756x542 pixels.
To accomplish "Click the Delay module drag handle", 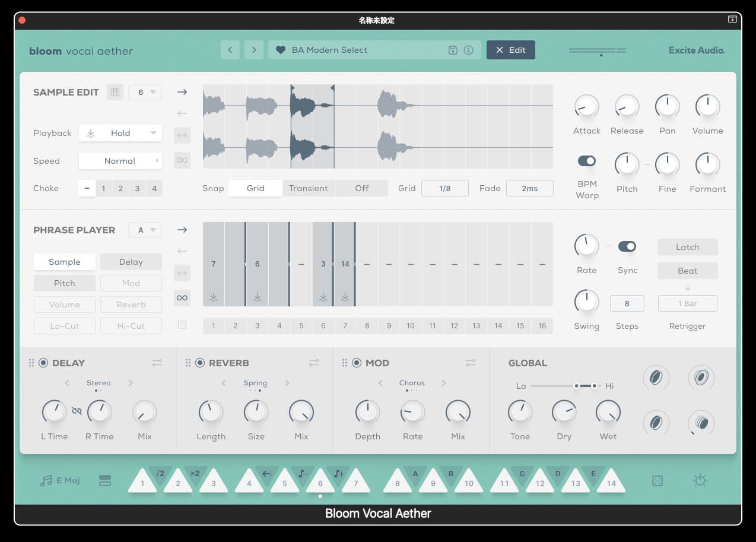I will pyautogui.click(x=31, y=363).
